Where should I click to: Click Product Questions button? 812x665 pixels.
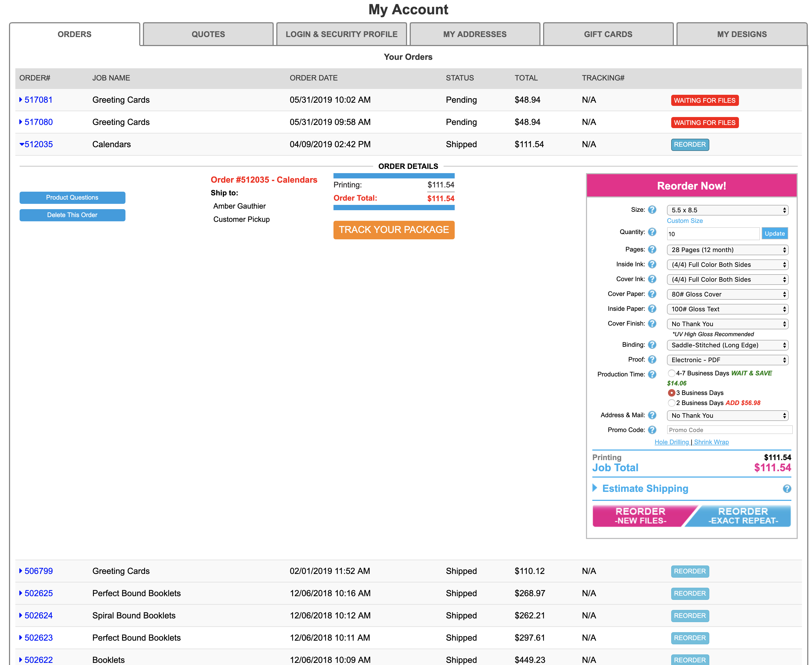tap(73, 198)
